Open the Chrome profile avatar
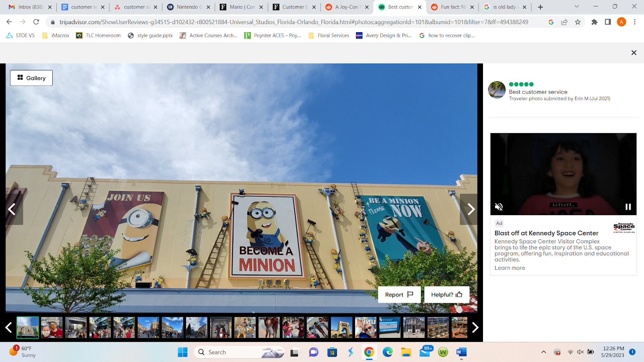Image resolution: width=644 pixels, height=362 pixels. (621, 22)
